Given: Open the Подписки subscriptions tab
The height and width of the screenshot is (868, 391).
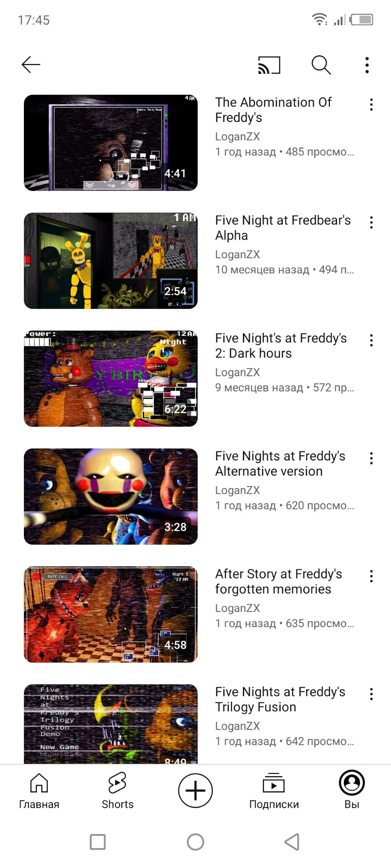Looking at the screenshot, I should tap(274, 791).
